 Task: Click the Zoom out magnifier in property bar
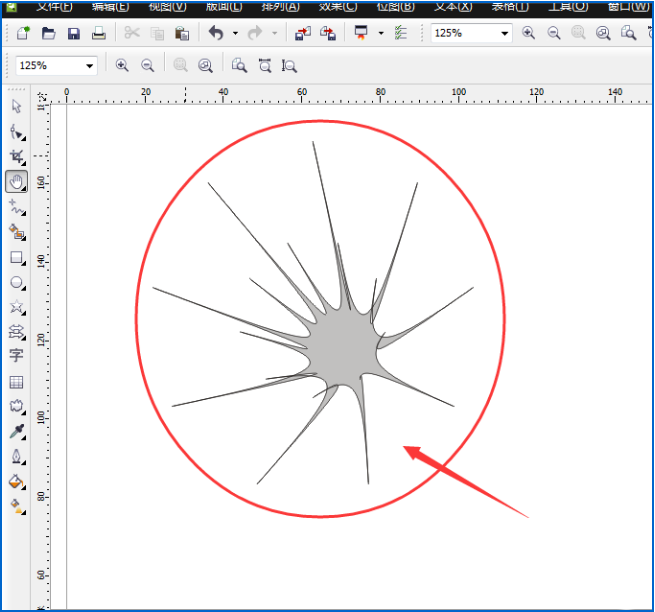pyautogui.click(x=148, y=66)
